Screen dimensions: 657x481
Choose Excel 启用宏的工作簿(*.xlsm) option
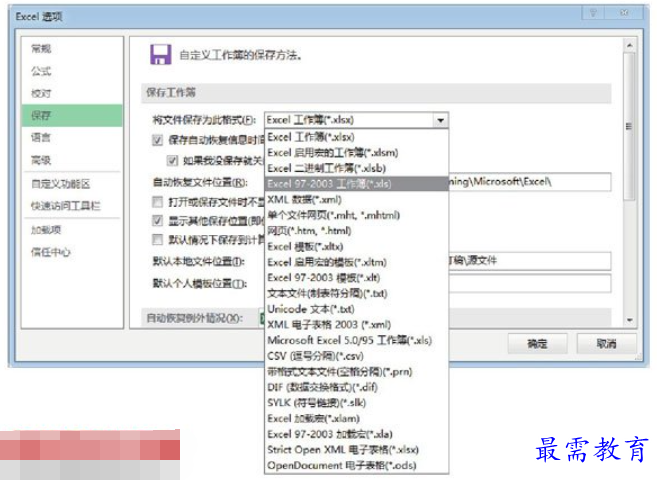[x=357, y=153]
